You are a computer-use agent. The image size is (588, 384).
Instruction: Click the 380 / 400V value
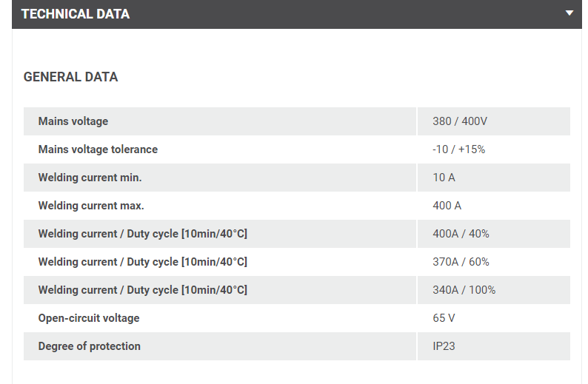(x=460, y=121)
